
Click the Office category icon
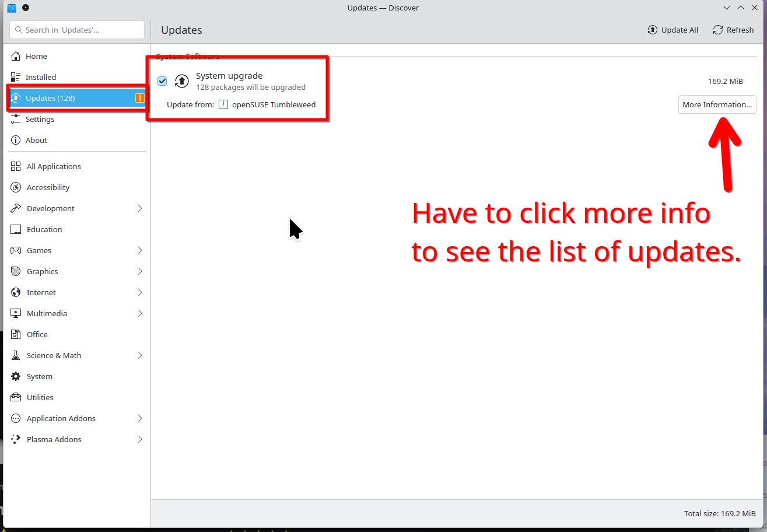[x=16, y=334]
